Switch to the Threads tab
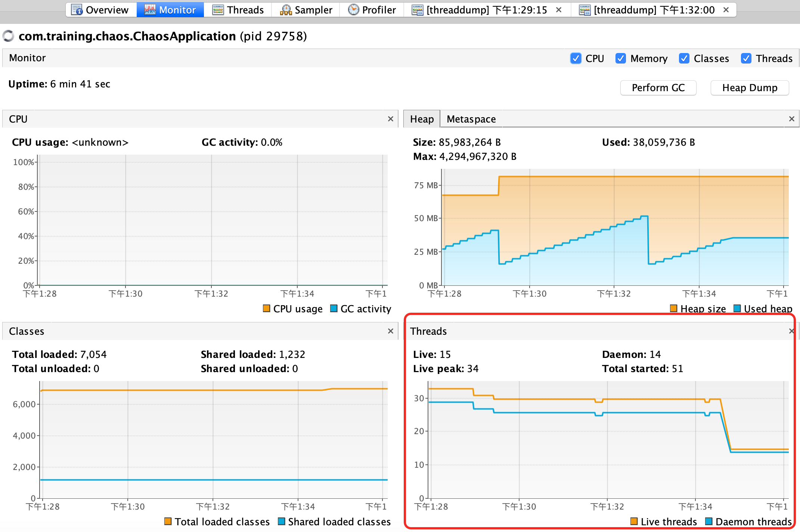This screenshot has height=532, width=800. pos(238,10)
